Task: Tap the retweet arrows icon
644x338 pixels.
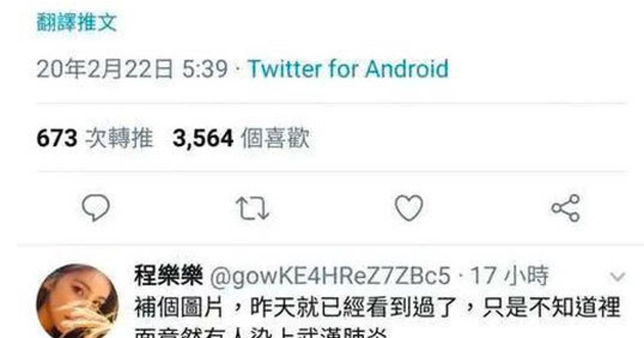Action: (253, 208)
